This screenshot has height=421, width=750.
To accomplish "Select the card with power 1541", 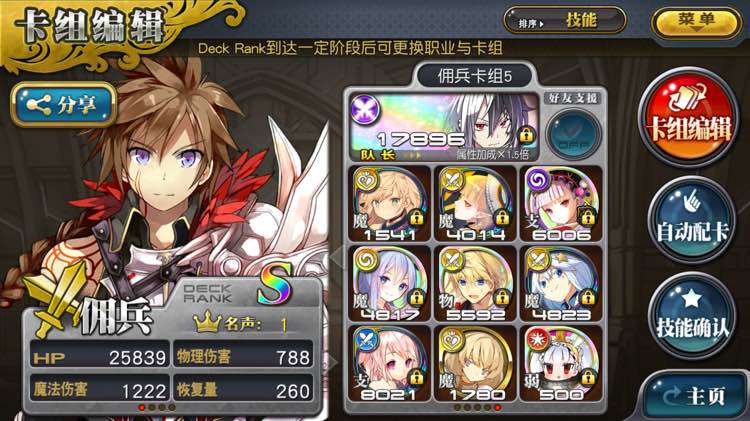I will pyautogui.click(x=389, y=203).
